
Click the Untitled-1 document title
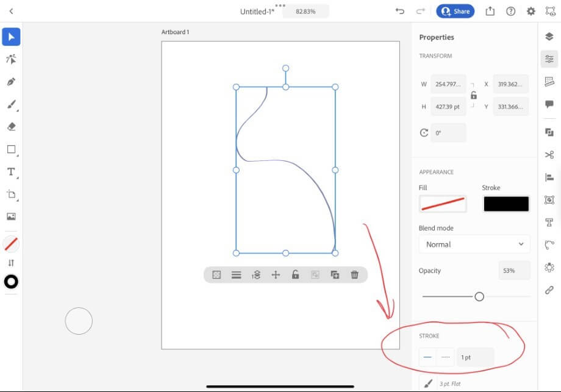point(257,12)
